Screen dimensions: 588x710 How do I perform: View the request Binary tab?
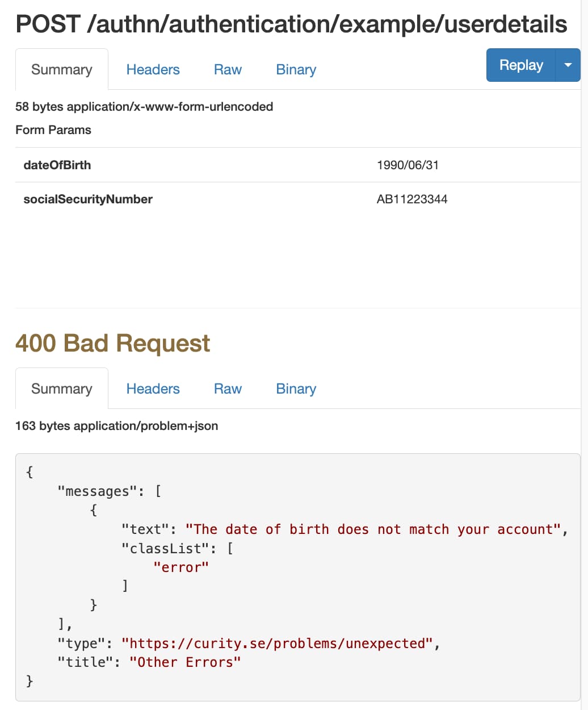296,69
